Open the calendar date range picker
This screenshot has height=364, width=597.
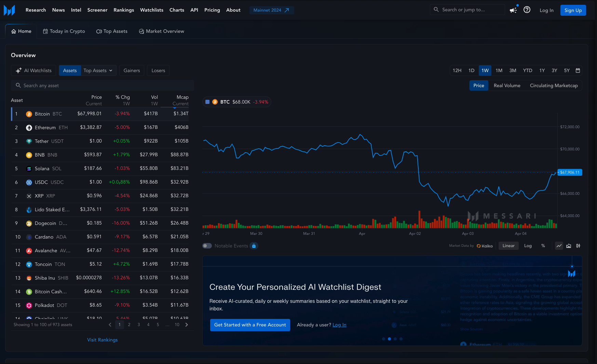click(x=578, y=70)
